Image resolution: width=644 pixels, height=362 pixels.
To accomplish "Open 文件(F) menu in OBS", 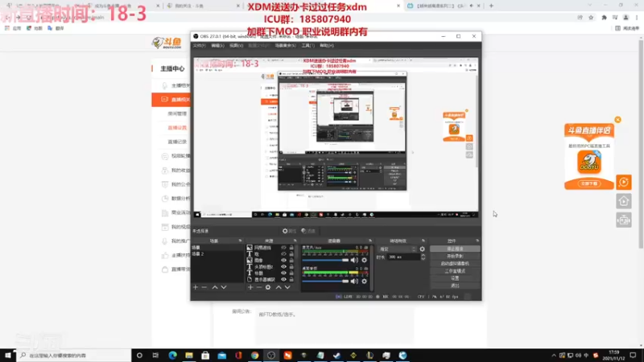I will [199, 46].
